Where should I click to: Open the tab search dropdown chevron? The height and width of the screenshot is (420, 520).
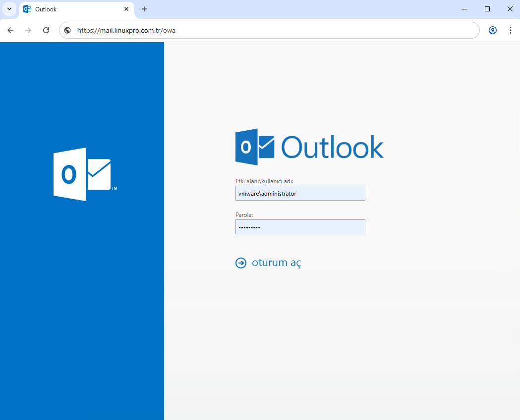[9, 9]
